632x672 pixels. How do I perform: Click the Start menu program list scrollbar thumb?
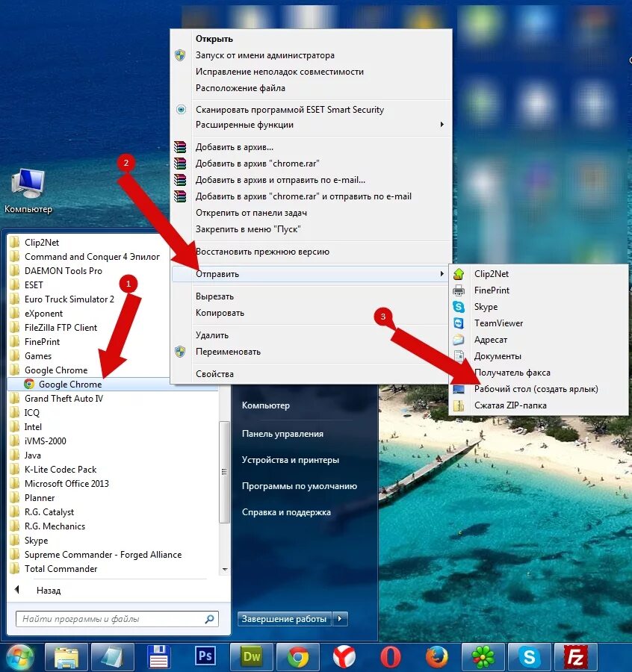point(224,472)
